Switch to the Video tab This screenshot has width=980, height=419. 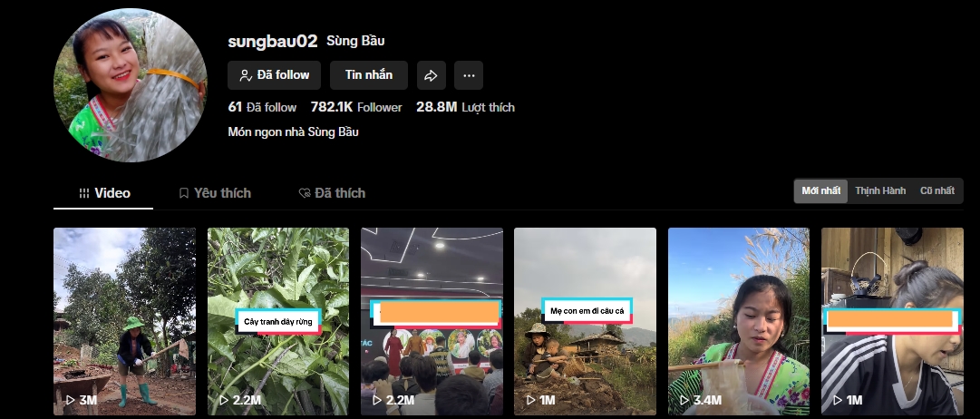click(103, 193)
